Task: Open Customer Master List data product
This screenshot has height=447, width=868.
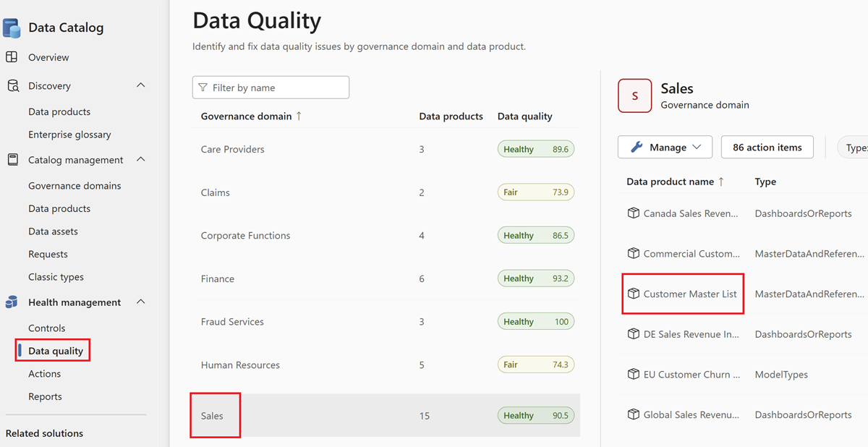Action: 690,294
